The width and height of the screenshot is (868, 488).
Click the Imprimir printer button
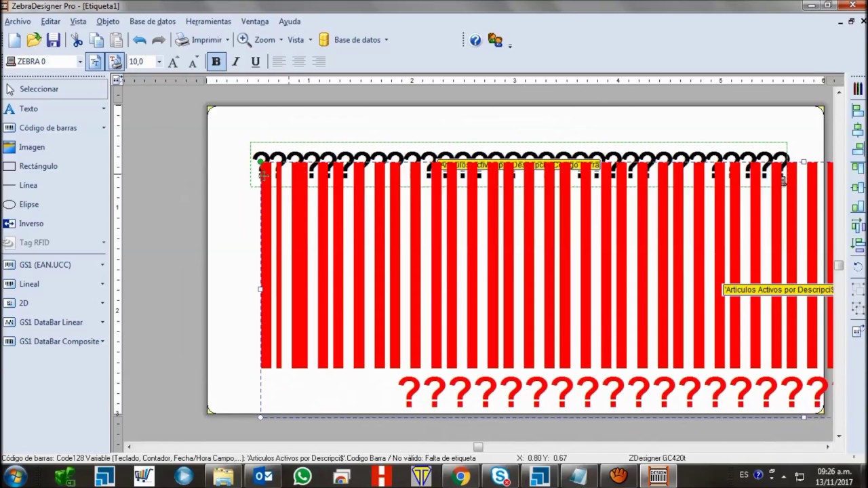click(x=199, y=40)
